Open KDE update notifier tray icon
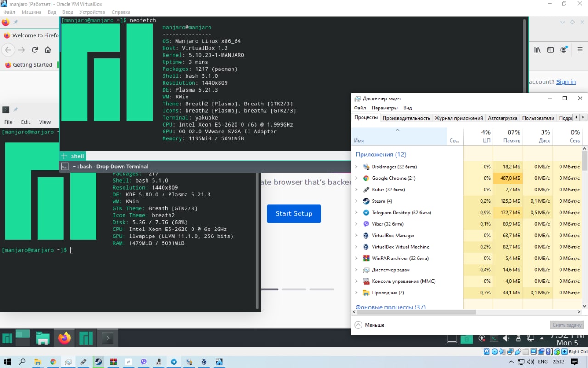Image resolution: width=588 pixels, height=368 pixels. click(481, 339)
